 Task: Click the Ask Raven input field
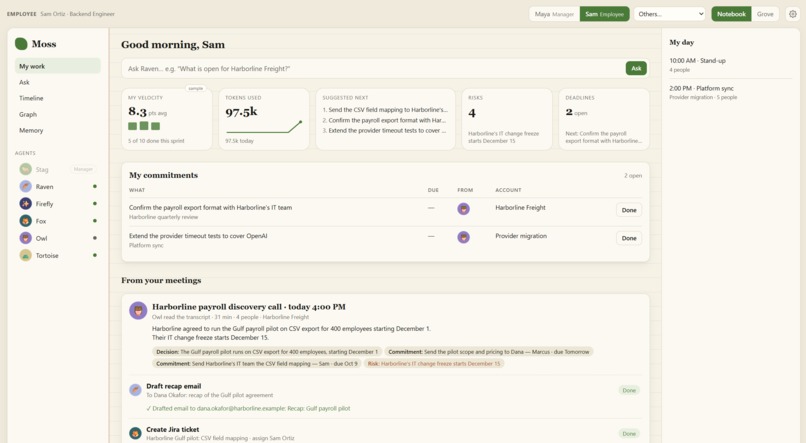click(373, 68)
